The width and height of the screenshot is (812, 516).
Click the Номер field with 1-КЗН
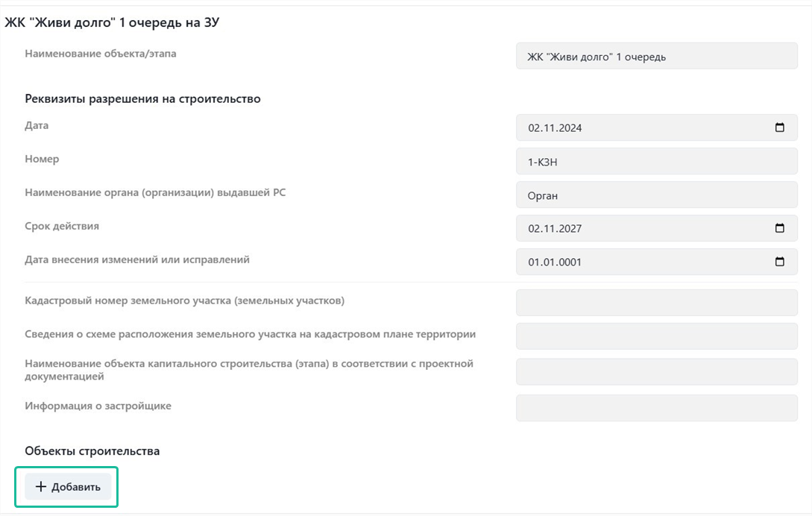[x=657, y=161]
